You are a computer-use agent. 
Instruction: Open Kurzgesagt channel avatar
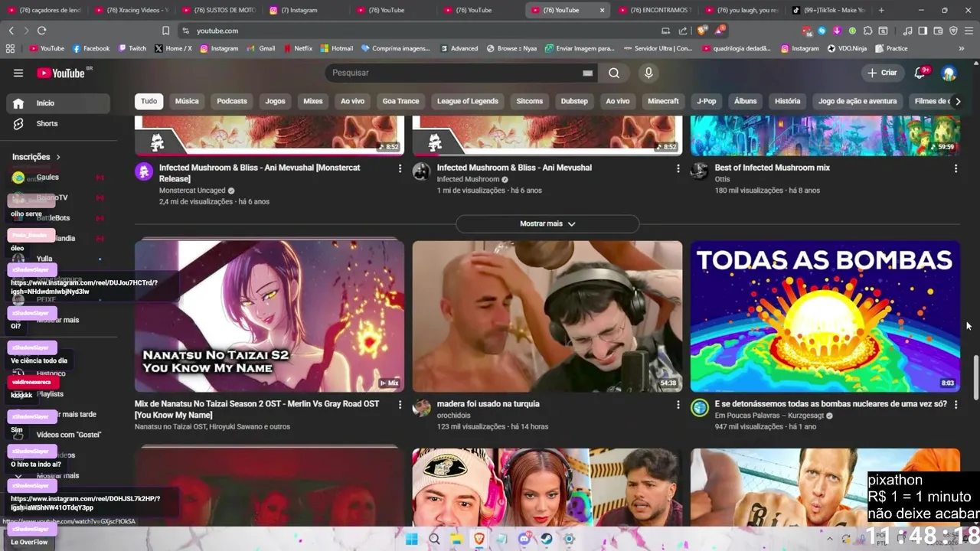pos(700,408)
